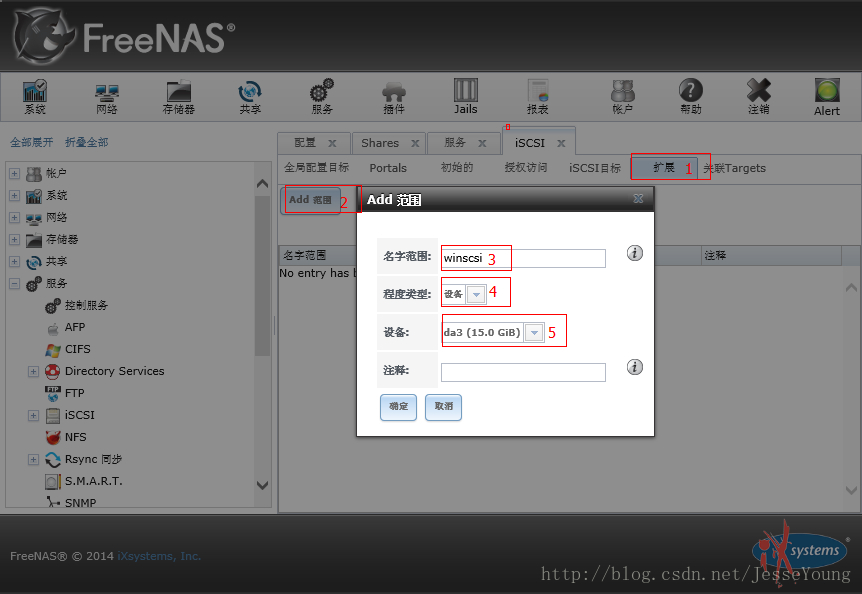862x594 pixels.
Task: Select NFS in the services tree
Action: point(75,437)
